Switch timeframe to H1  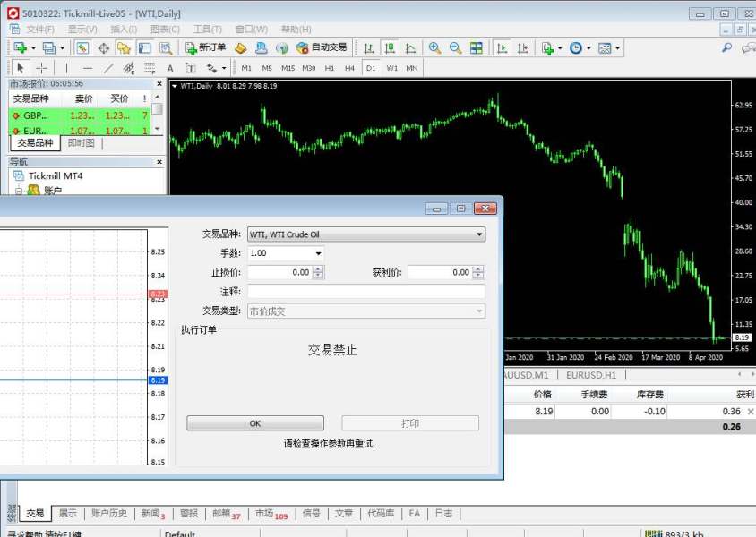tap(330, 68)
